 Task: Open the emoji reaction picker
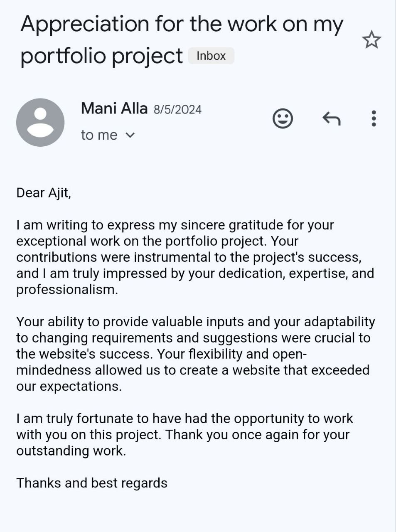283,118
